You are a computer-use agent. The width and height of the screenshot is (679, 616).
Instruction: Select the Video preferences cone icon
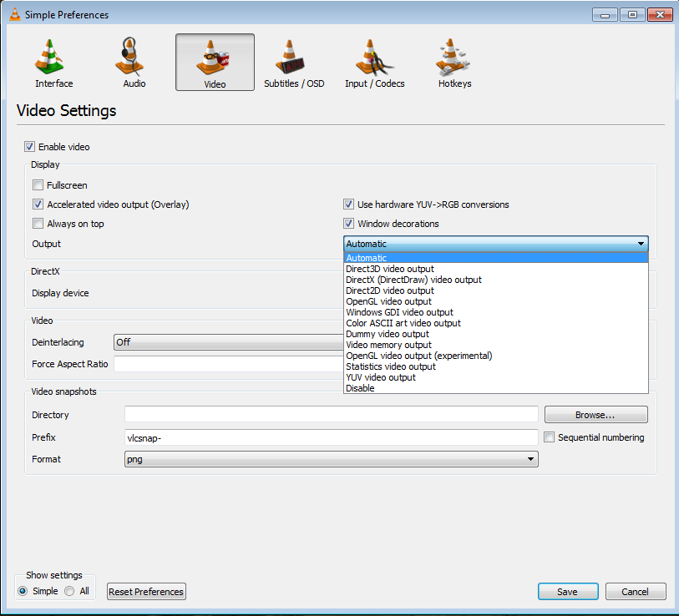point(215,63)
